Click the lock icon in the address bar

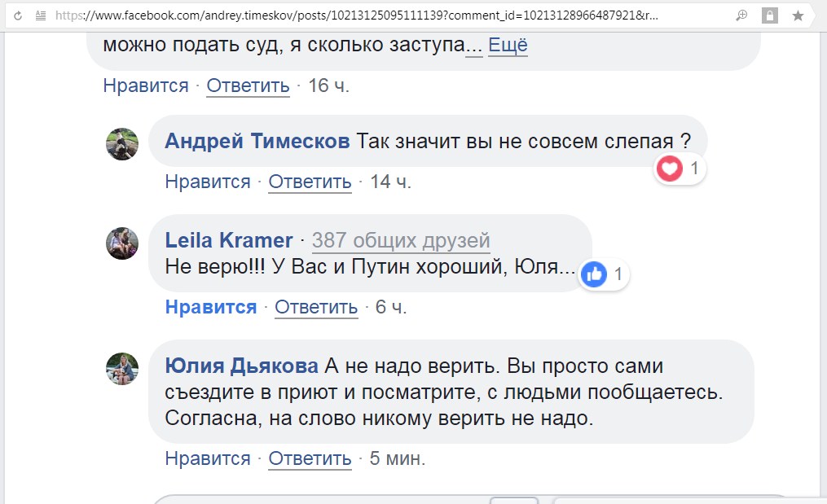click(x=769, y=15)
